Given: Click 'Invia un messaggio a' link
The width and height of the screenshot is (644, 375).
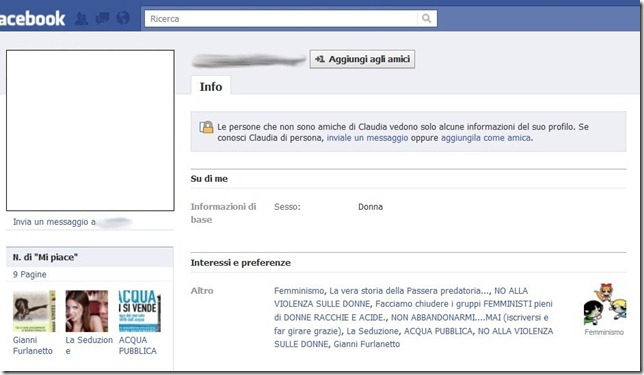Looking at the screenshot, I should 54,222.
